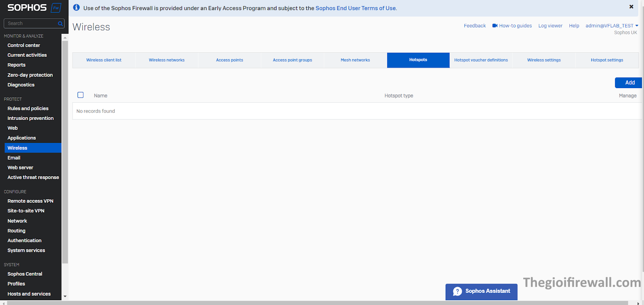Click the info icon in the banner
644x305 pixels.
pyautogui.click(x=76, y=7)
